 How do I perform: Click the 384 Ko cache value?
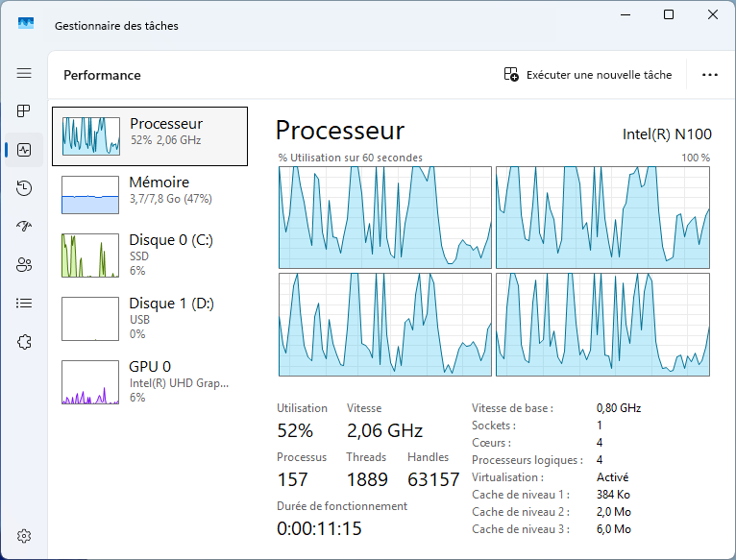[613, 495]
